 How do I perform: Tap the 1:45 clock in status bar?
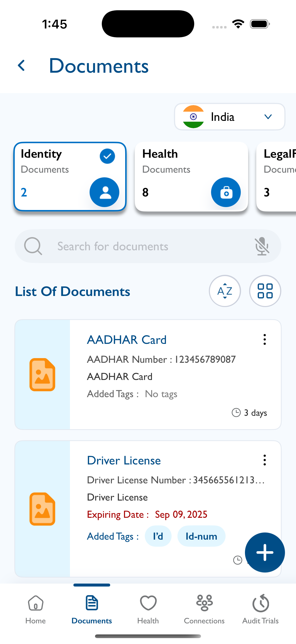coord(54,24)
